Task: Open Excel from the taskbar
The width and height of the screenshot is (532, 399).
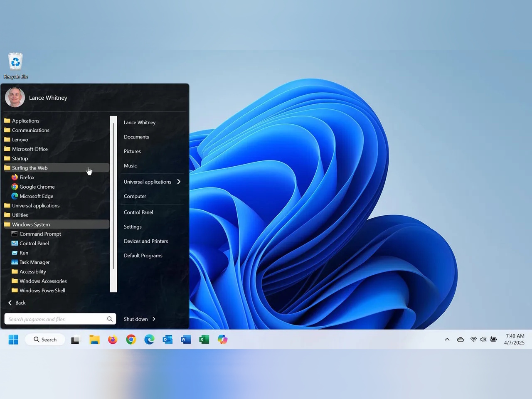Action: 204,340
